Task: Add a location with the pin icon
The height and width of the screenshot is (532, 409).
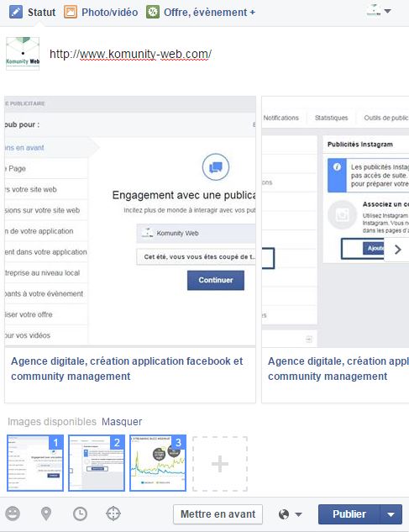Action: 46,514
